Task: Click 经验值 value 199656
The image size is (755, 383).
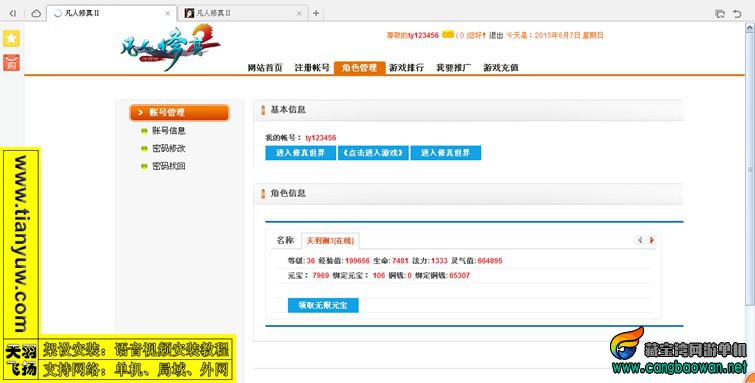Action: pos(357,261)
